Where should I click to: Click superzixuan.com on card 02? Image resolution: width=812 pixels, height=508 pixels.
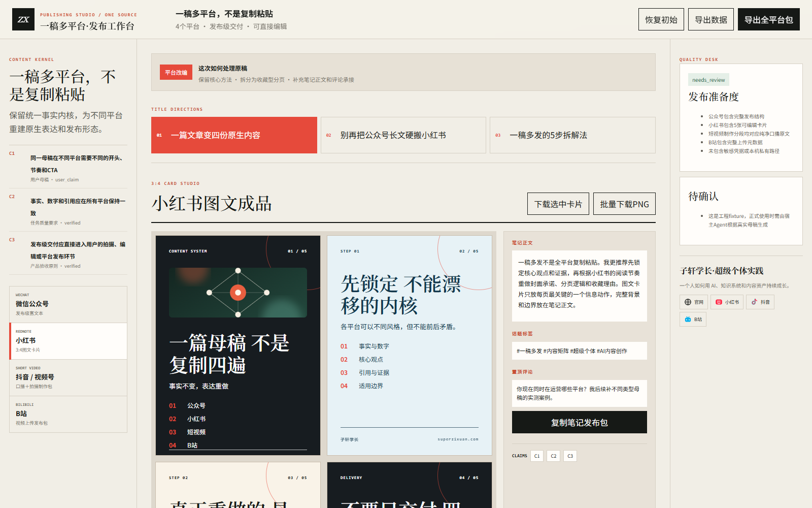pos(458,439)
